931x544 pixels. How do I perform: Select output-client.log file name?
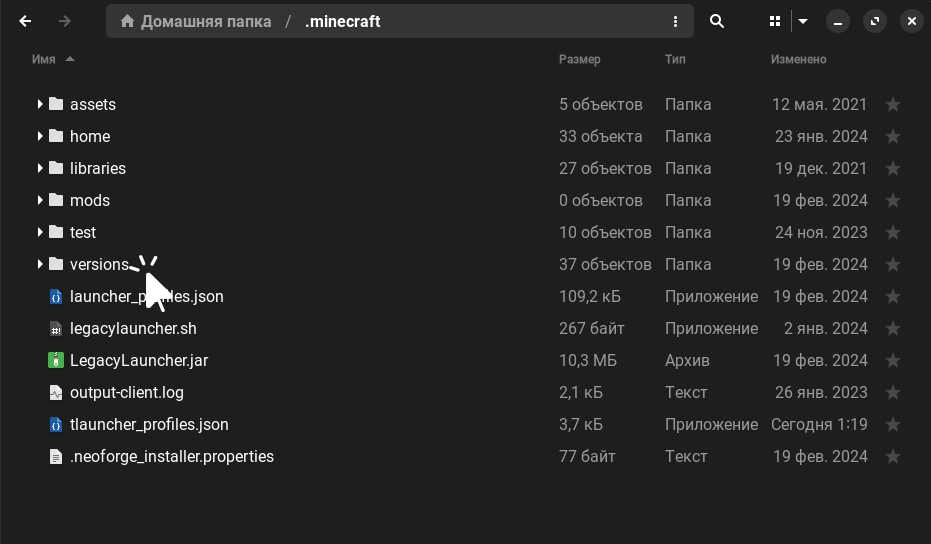(x=126, y=393)
